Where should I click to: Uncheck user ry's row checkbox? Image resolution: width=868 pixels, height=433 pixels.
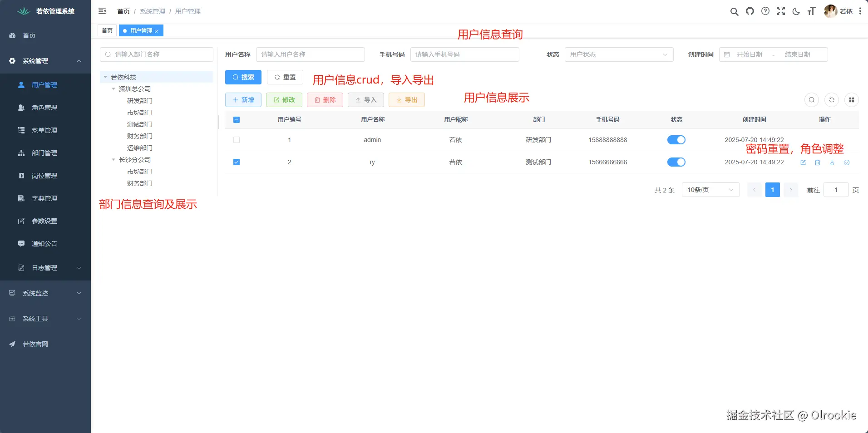[236, 162]
